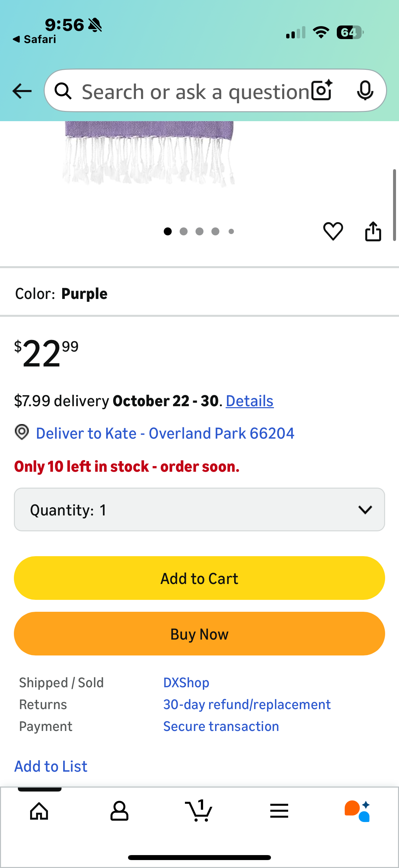Open the DXShop seller link
The image size is (399, 868).
[x=186, y=683]
